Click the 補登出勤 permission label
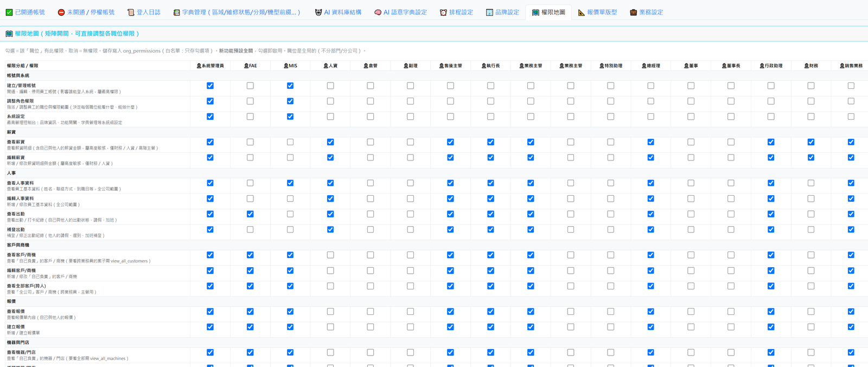868x367 pixels. pos(16,229)
